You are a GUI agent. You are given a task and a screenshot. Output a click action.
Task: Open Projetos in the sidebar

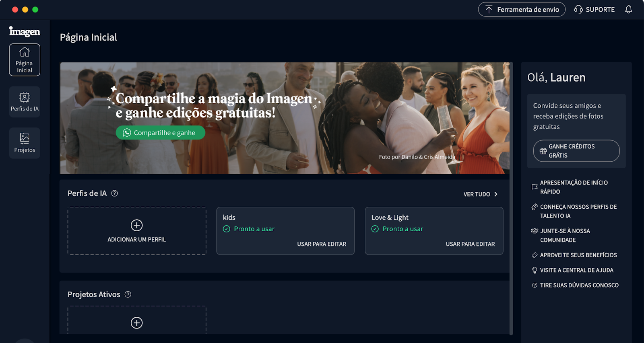click(x=25, y=143)
